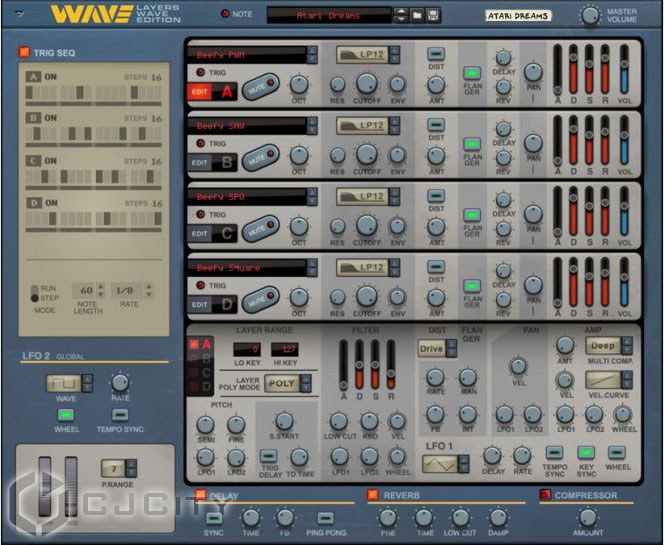The width and height of the screenshot is (664, 545).
Task: Click layer C ENV knob
Action: pos(398,226)
